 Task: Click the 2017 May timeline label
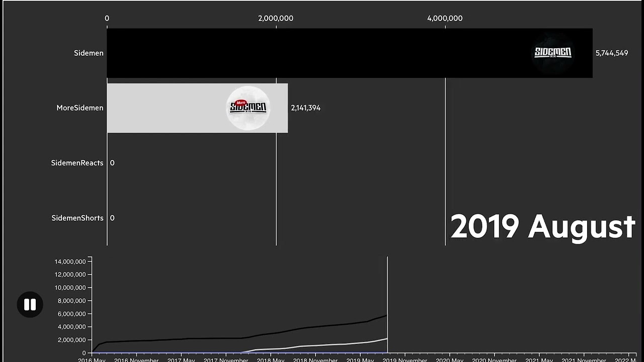click(181, 360)
